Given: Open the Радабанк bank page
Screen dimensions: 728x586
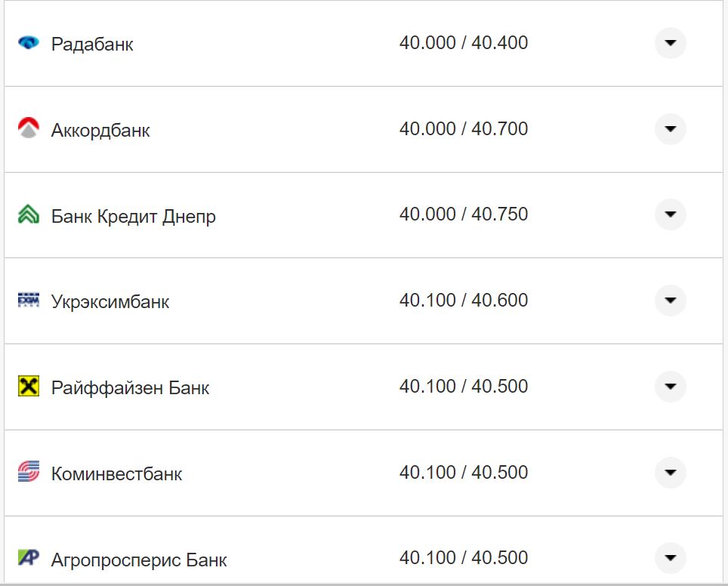Looking at the screenshot, I should (x=91, y=43).
